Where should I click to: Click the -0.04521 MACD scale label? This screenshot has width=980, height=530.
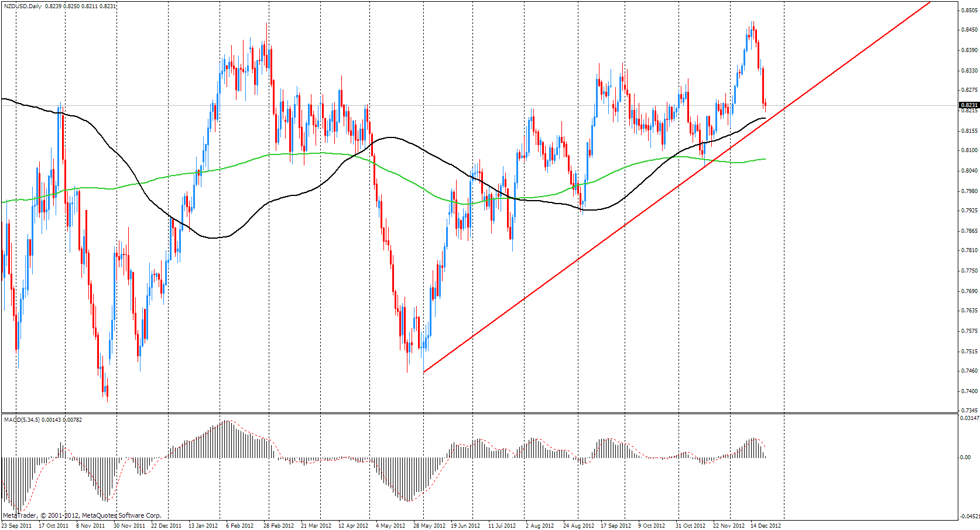click(x=969, y=517)
